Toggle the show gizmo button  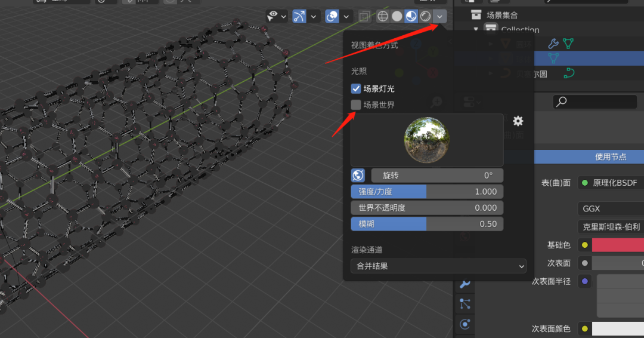coord(299,16)
